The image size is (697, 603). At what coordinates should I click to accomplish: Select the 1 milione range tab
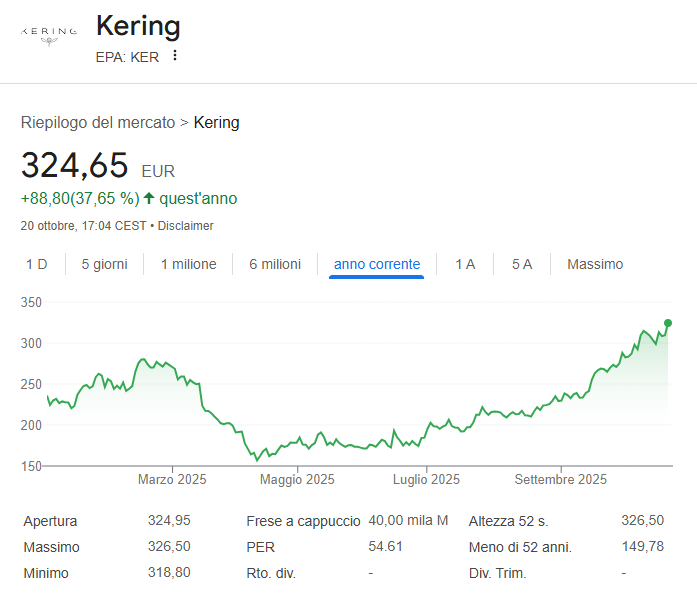pos(188,264)
